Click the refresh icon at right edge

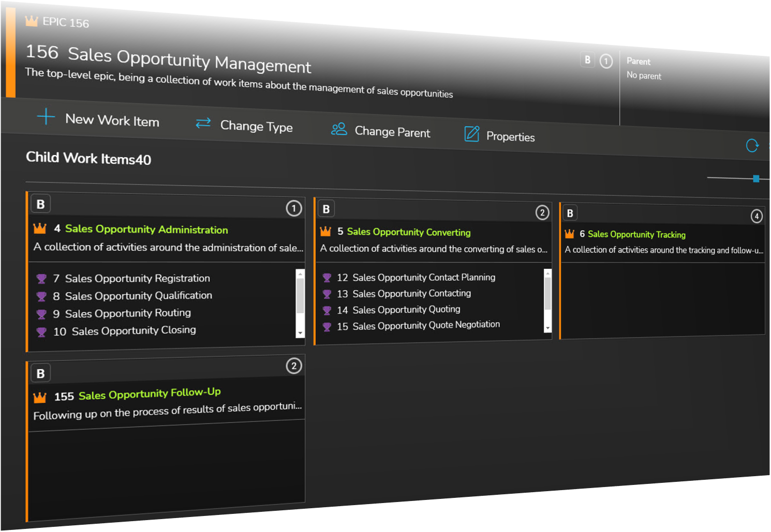point(752,146)
